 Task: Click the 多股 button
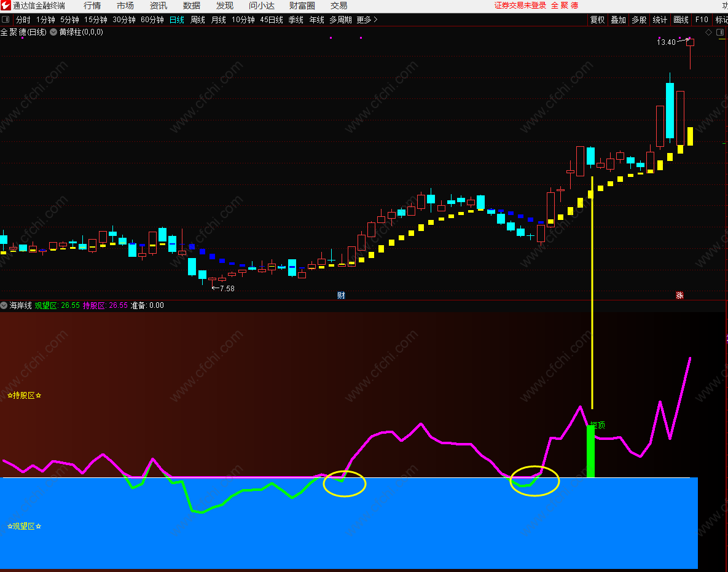click(x=640, y=20)
